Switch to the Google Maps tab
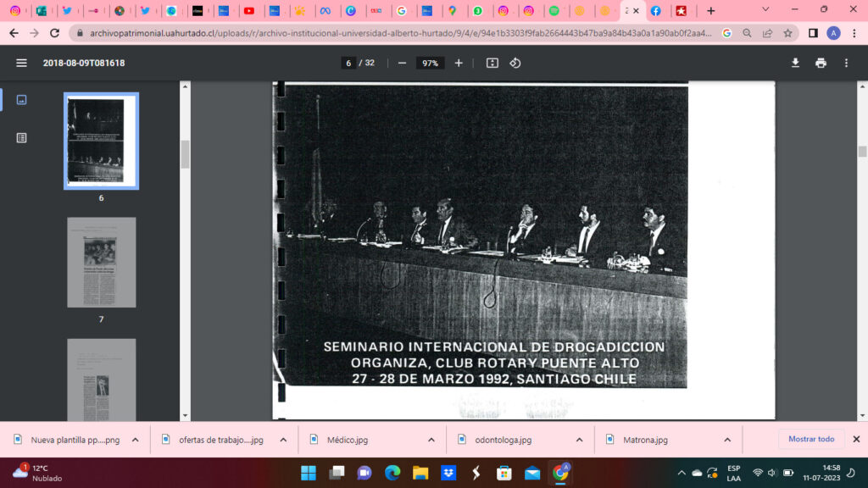The width and height of the screenshot is (868, 488). (453, 10)
